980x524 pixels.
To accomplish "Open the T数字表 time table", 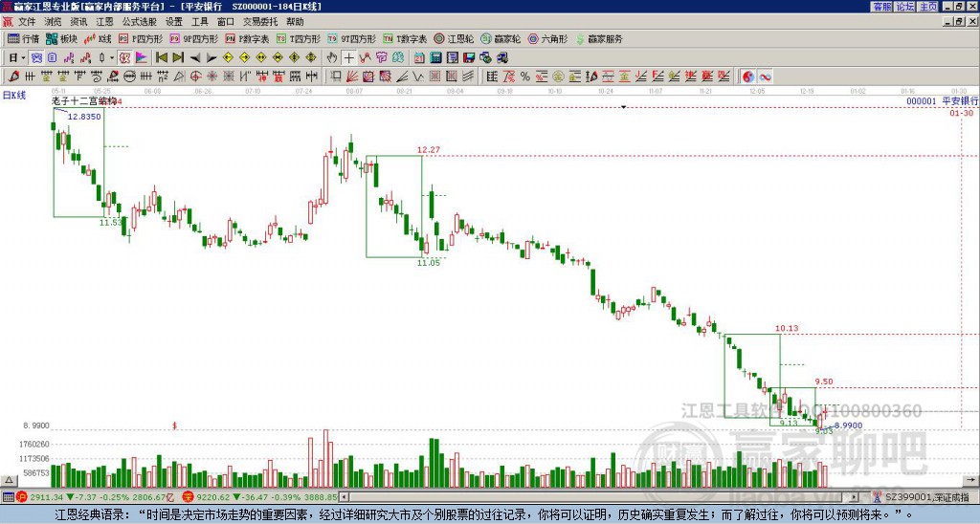I will [405, 38].
